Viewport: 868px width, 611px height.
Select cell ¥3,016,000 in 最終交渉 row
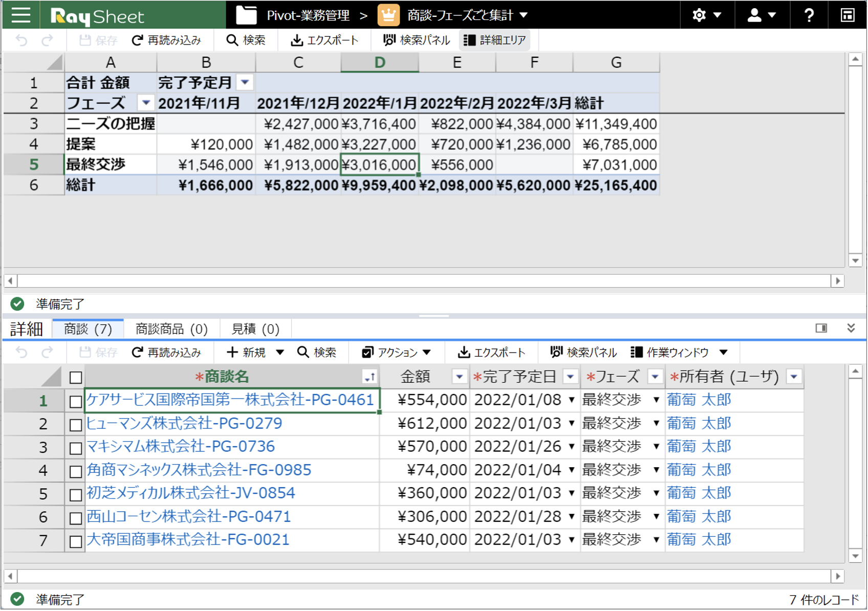379,165
